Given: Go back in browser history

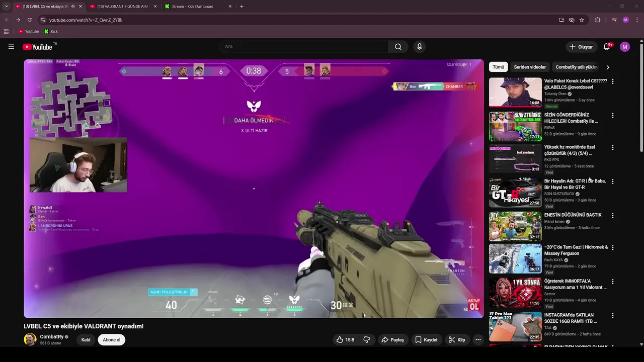Looking at the screenshot, I should (7, 20).
